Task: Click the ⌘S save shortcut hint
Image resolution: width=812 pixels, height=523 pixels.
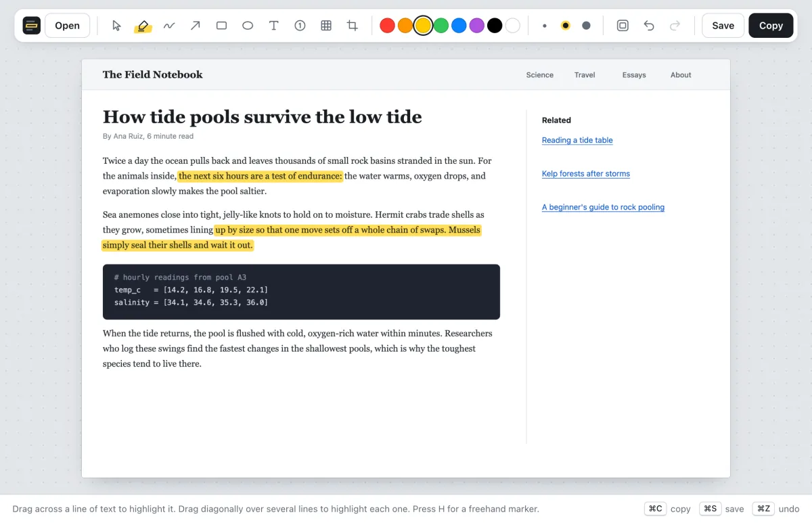Action: 721,509
